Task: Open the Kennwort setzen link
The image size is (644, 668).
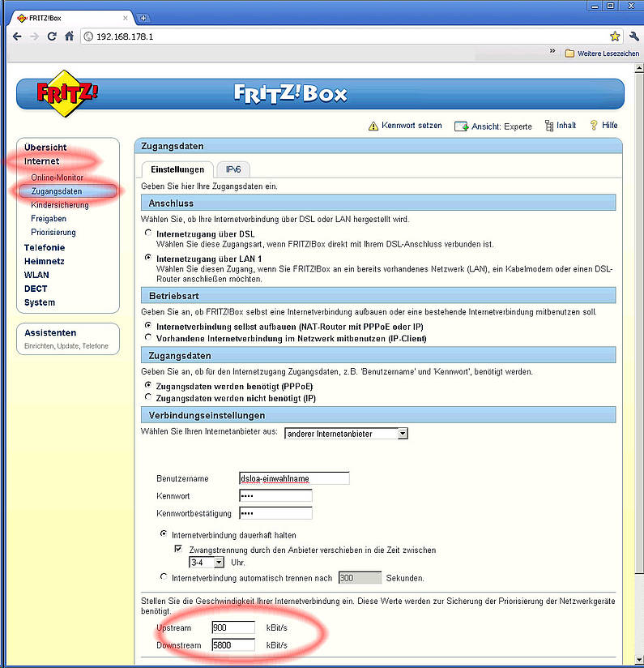Action: point(412,125)
